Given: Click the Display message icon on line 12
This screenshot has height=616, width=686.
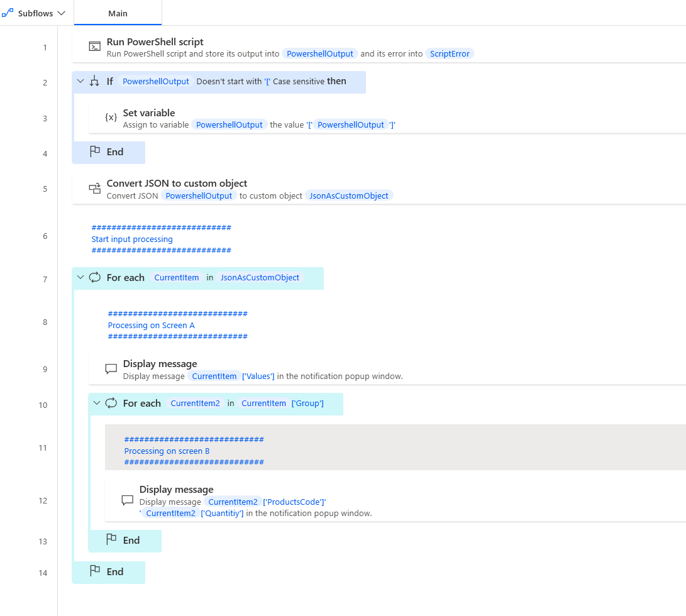Looking at the screenshot, I should tap(127, 500).
